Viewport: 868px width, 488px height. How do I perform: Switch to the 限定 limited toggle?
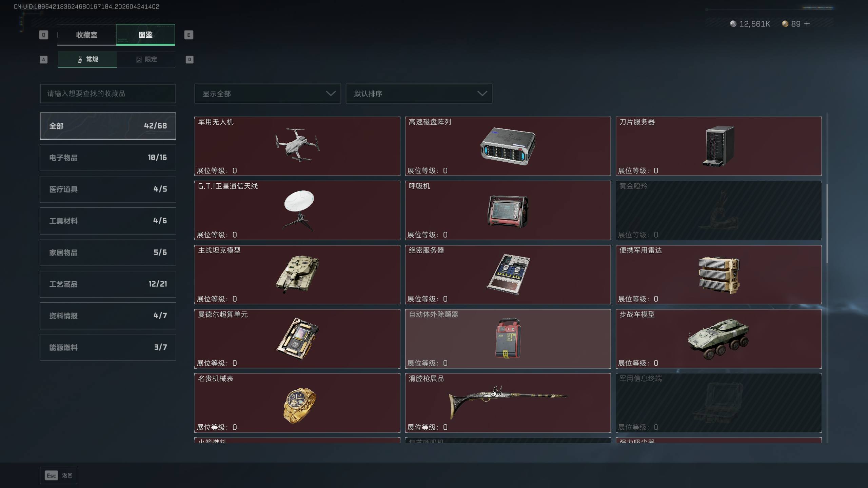146,60
